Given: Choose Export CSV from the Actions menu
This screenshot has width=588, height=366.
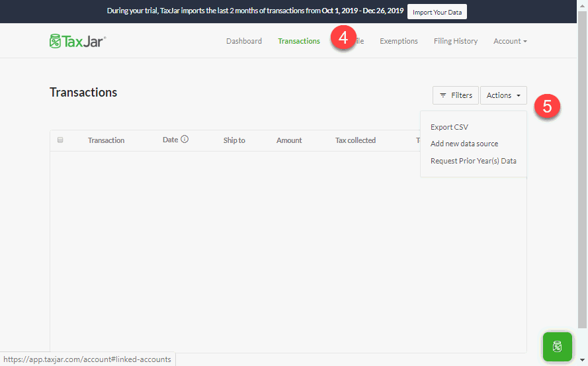Looking at the screenshot, I should [x=449, y=127].
